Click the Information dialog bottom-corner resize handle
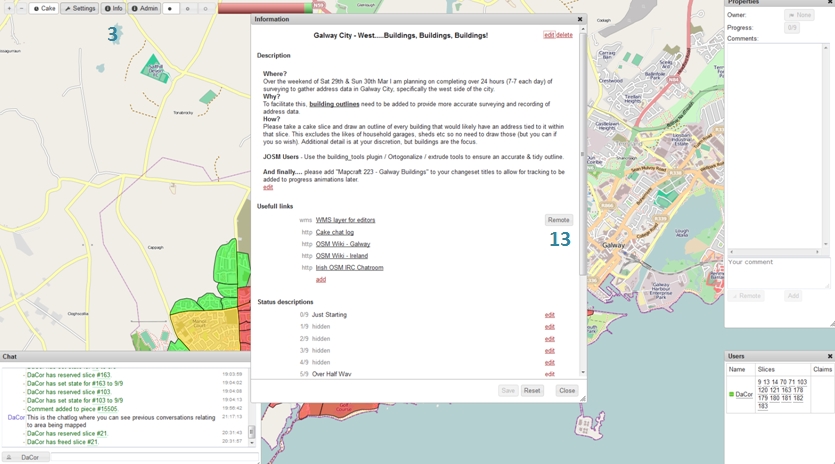835x464 pixels. point(583,398)
